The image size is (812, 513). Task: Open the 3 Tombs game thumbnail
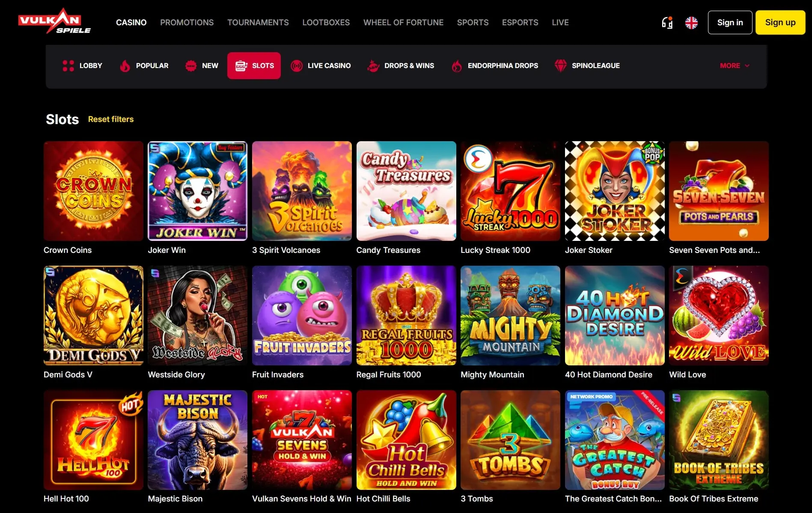click(x=510, y=440)
